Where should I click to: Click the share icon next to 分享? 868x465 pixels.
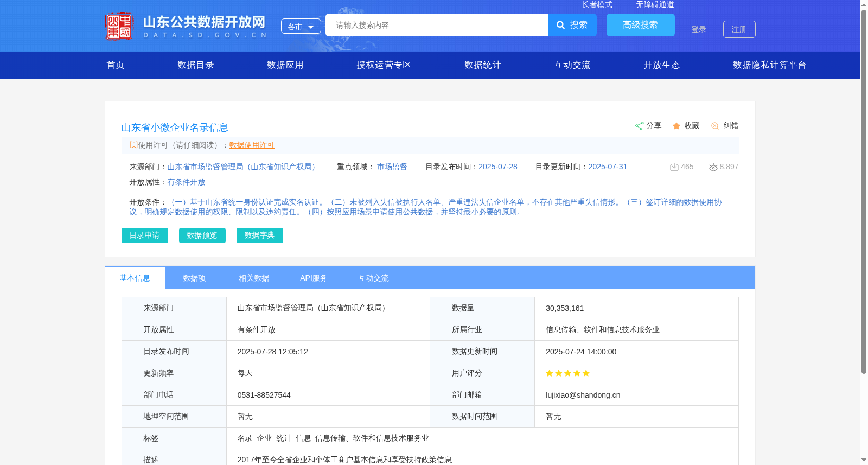point(640,126)
